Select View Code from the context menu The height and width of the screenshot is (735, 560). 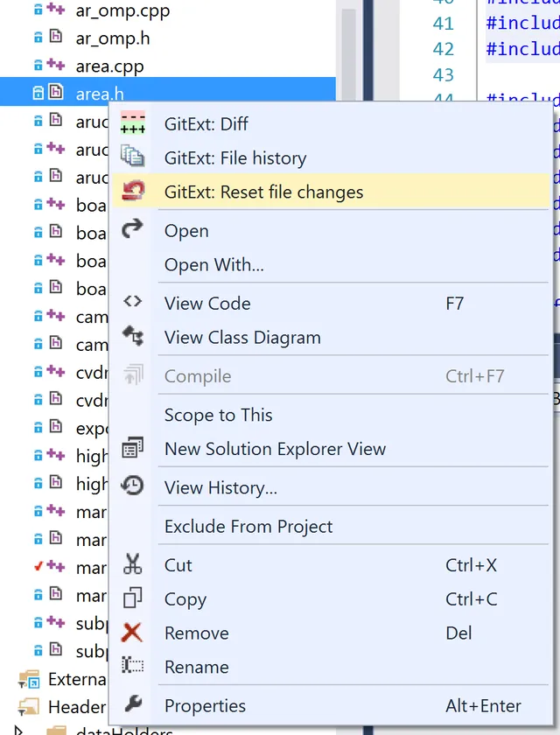pyautogui.click(x=207, y=304)
